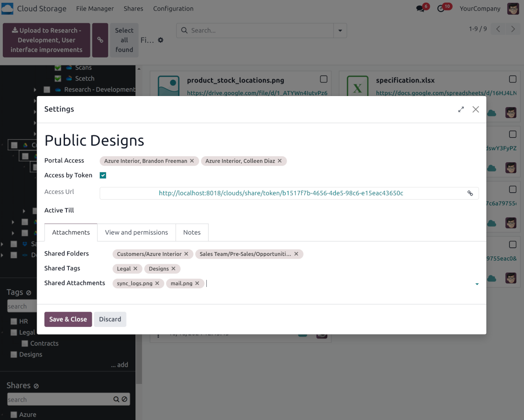Expand the Settings dialog to full screen
The width and height of the screenshot is (524, 420).
461,109
